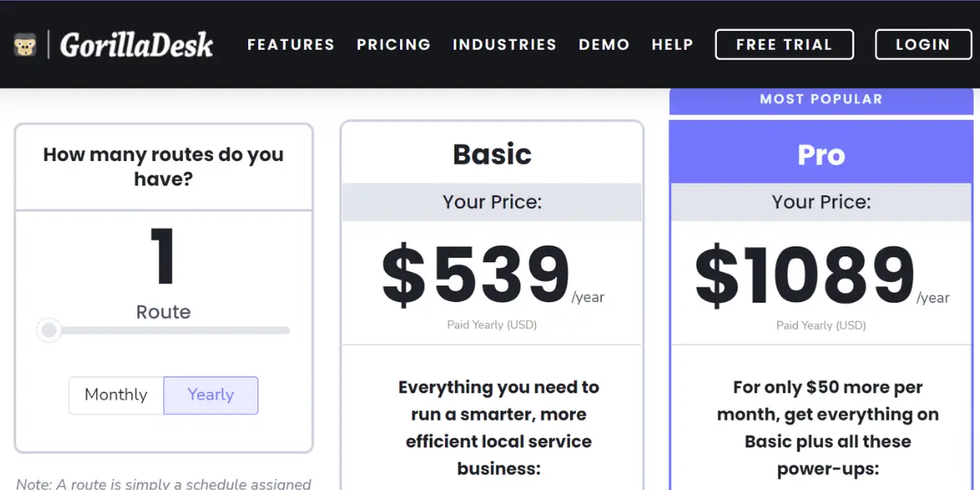Open the Help menu item
Screen dimensions: 980x490
pos(672,45)
